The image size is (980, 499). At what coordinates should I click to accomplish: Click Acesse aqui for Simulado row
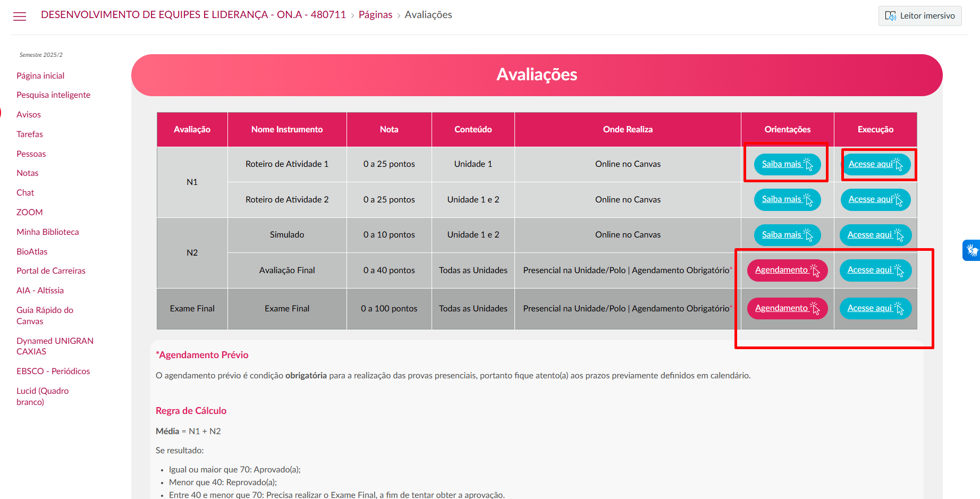click(x=875, y=235)
